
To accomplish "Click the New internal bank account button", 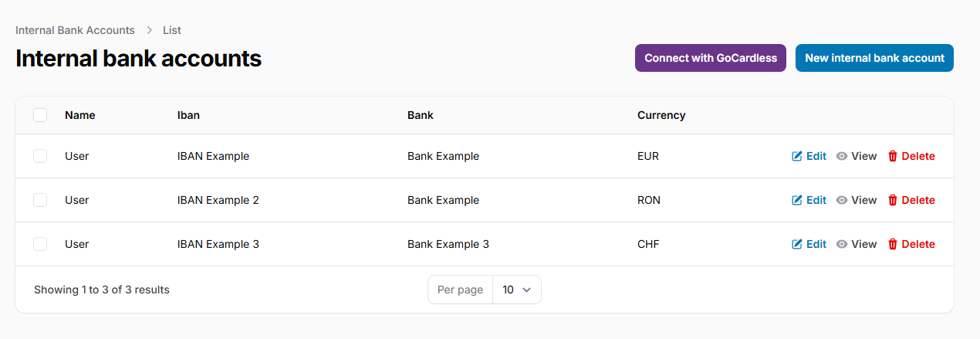I will tap(874, 58).
